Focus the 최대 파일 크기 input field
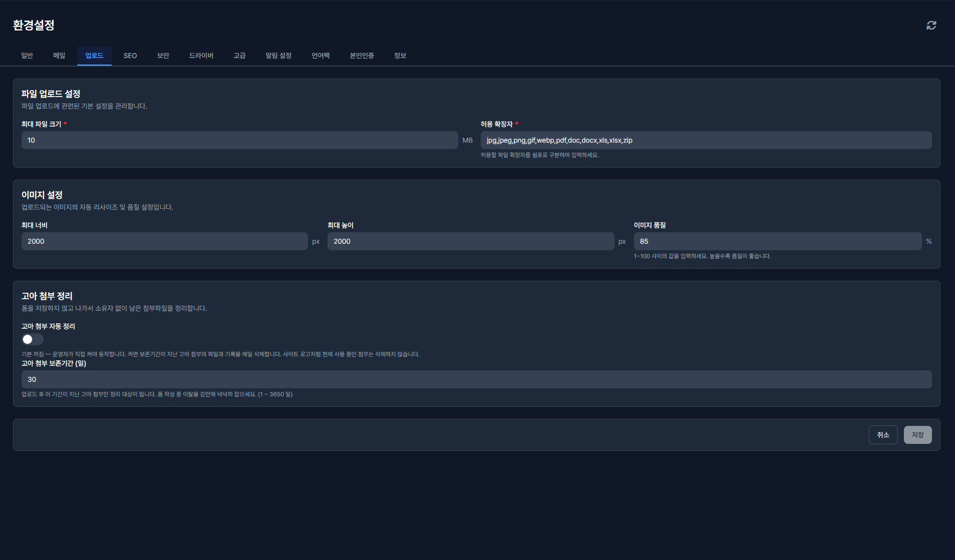This screenshot has height=560, width=955. [x=239, y=140]
